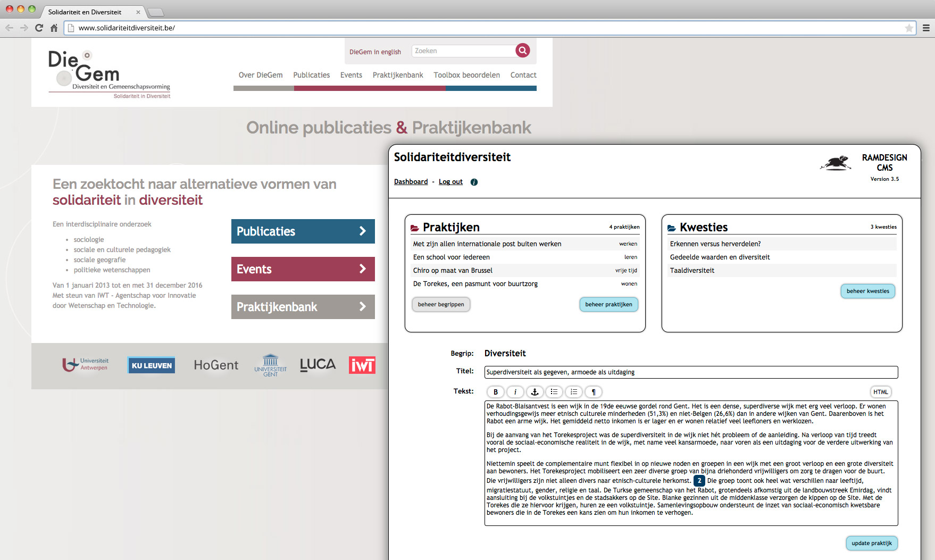Viewport: 935px width, 560px height.
Task: Open the Universiteit Gent logo
Action: pyautogui.click(x=270, y=365)
